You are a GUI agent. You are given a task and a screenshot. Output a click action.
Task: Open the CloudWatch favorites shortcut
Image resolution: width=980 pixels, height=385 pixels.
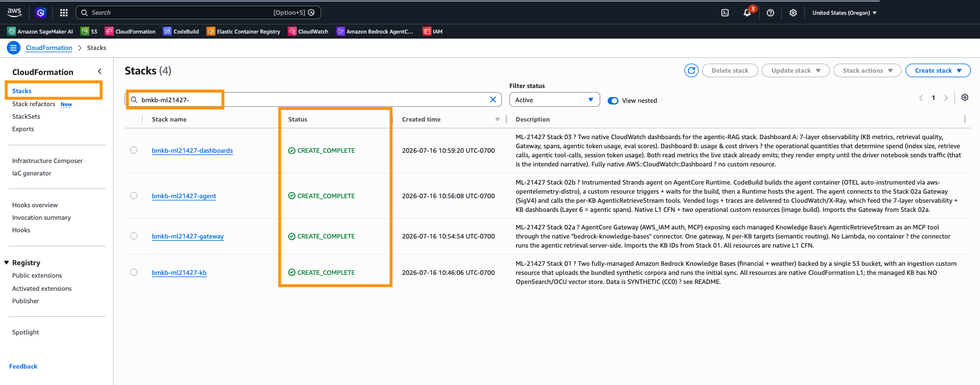click(x=308, y=31)
